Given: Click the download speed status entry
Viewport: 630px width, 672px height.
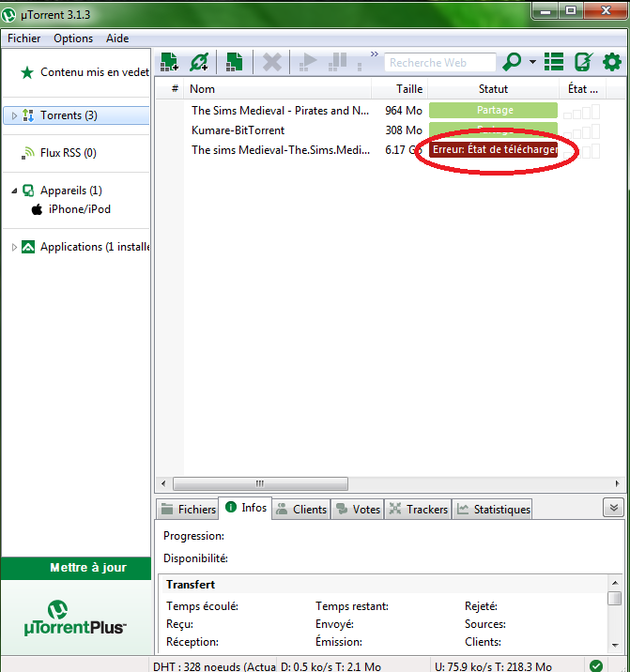Looking at the screenshot, I should click(331, 666).
